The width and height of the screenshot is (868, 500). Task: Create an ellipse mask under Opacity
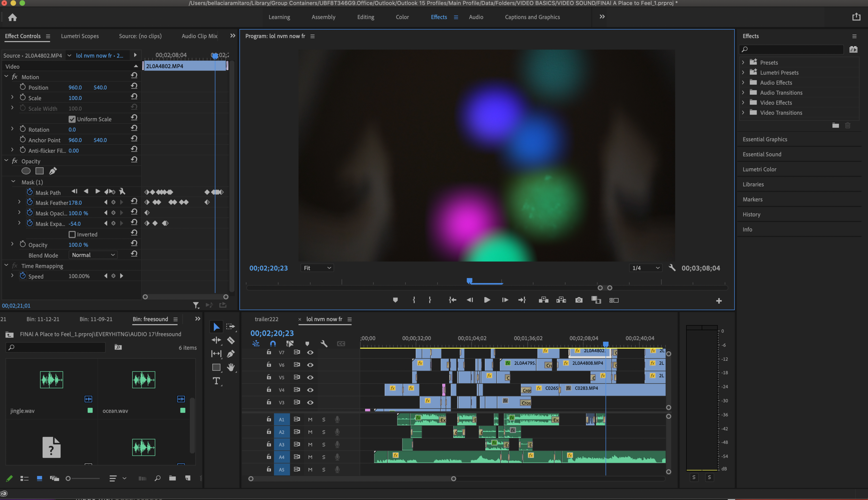click(x=26, y=171)
